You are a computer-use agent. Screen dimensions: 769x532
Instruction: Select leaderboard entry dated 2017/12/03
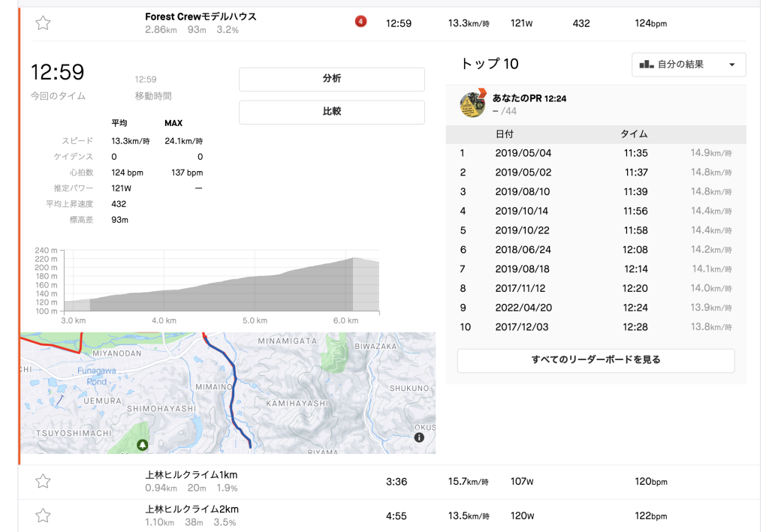tap(596, 327)
